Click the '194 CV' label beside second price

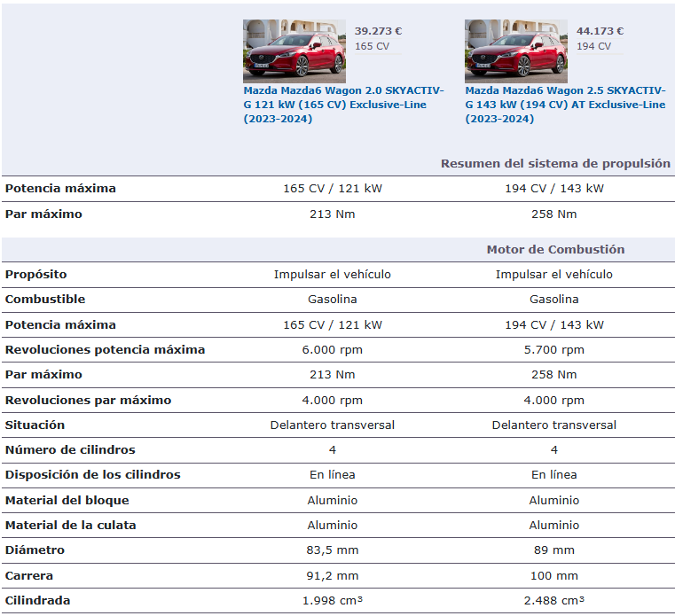point(593,46)
